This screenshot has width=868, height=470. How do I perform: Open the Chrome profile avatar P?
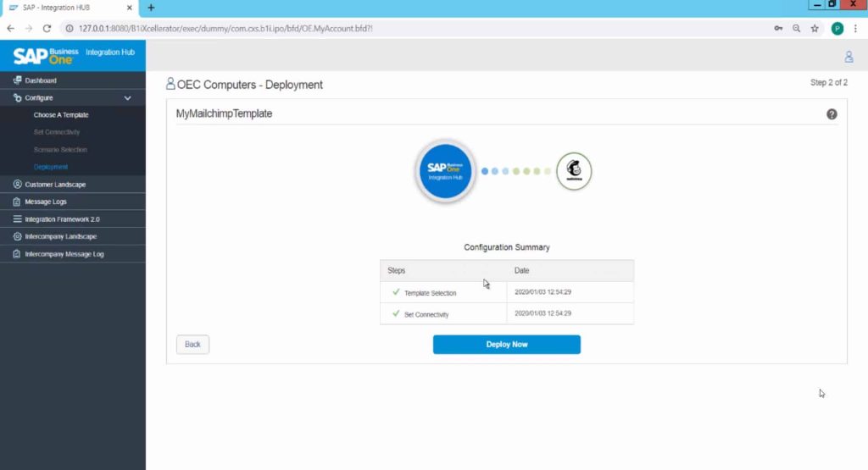point(837,29)
